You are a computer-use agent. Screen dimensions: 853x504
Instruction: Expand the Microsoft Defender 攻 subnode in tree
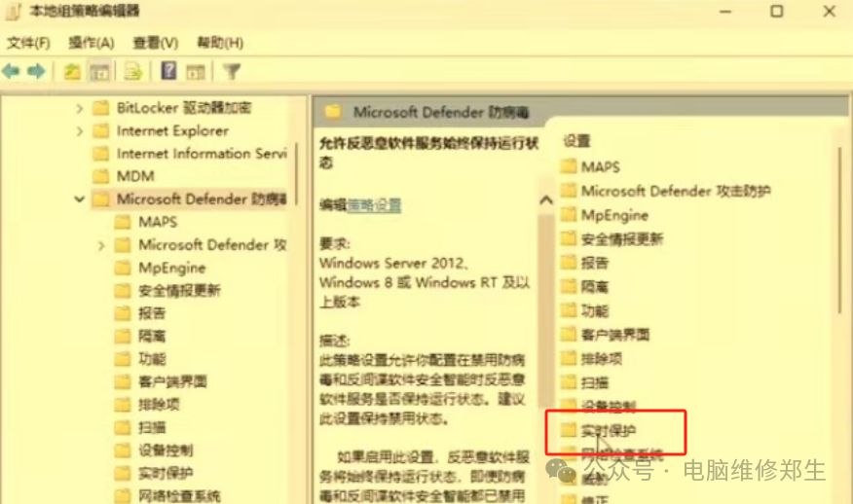click(x=101, y=246)
